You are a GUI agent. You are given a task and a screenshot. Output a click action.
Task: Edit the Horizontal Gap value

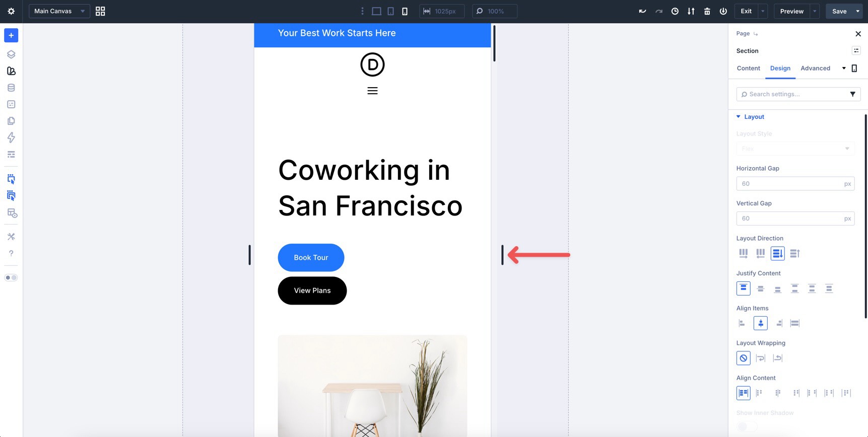795,184
